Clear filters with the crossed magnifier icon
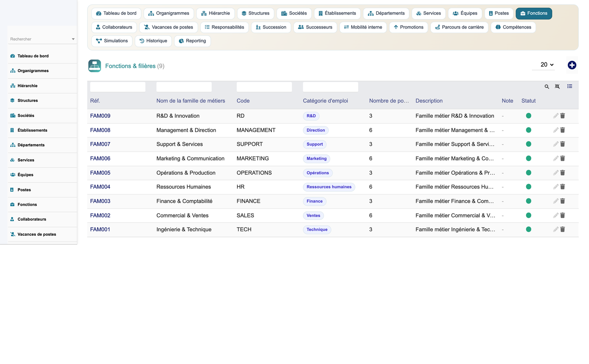Viewport: 589px width, 364px height. tap(557, 87)
